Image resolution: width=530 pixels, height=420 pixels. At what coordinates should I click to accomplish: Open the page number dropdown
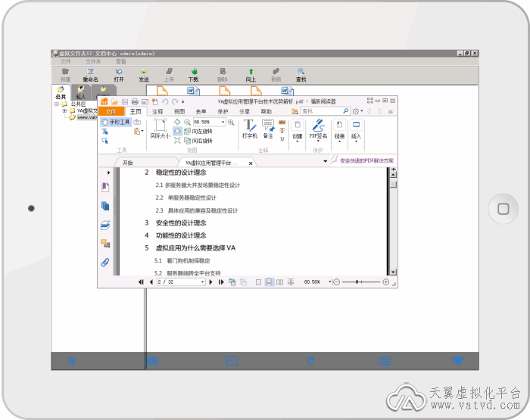coord(202,282)
